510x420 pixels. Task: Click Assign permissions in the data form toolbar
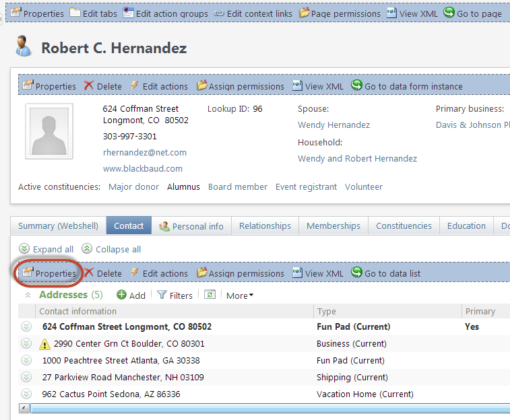241,86
